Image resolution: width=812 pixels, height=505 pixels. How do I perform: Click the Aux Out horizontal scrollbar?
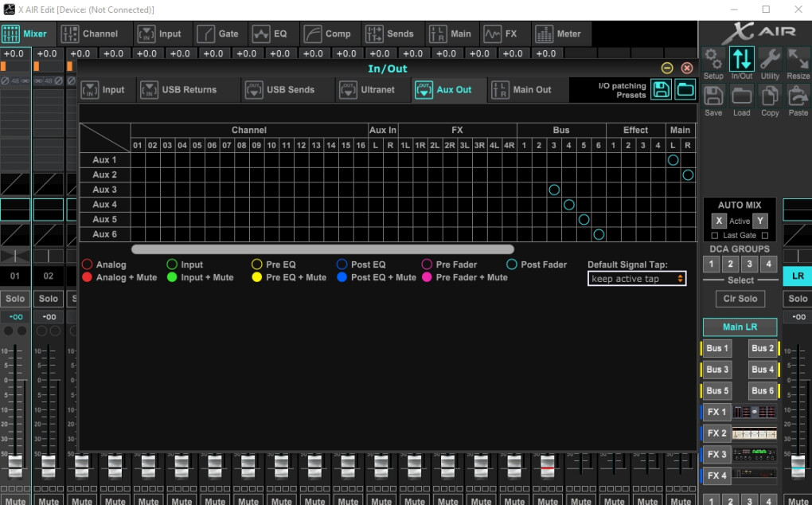coord(322,249)
